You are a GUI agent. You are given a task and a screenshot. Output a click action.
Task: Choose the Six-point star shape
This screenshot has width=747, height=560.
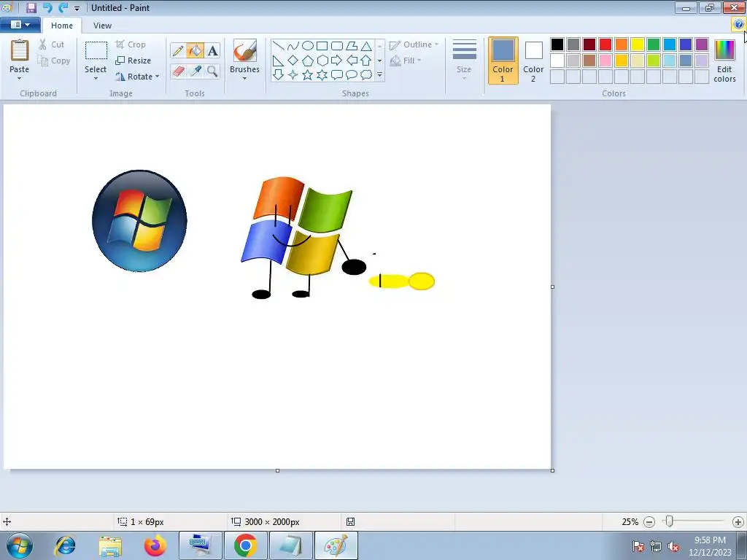(x=322, y=75)
